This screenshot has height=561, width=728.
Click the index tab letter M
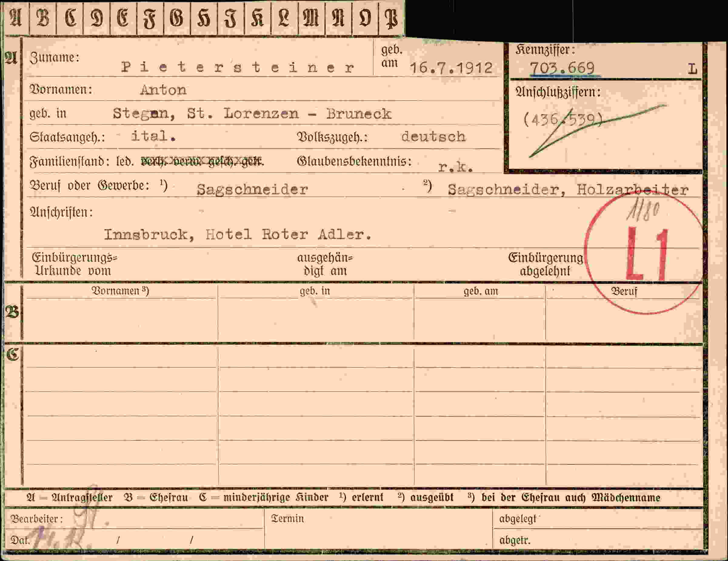pyautogui.click(x=311, y=18)
